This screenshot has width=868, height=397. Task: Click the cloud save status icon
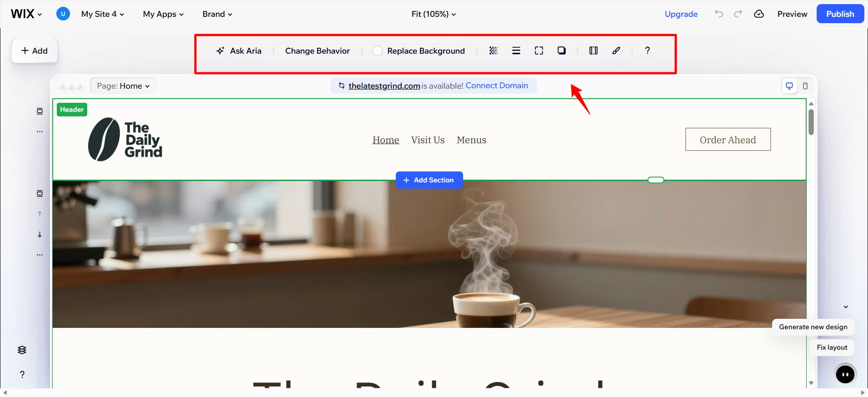click(759, 14)
